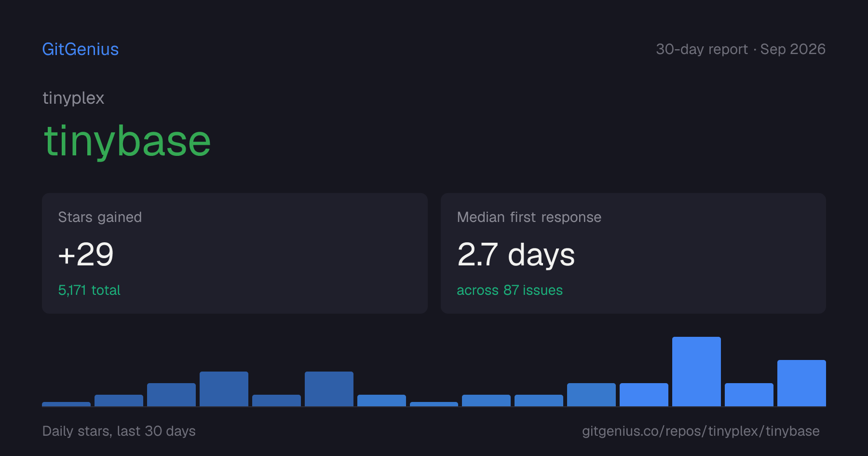Click the Daily stars, last 30 days caption
The width and height of the screenshot is (868, 456).
tap(119, 431)
